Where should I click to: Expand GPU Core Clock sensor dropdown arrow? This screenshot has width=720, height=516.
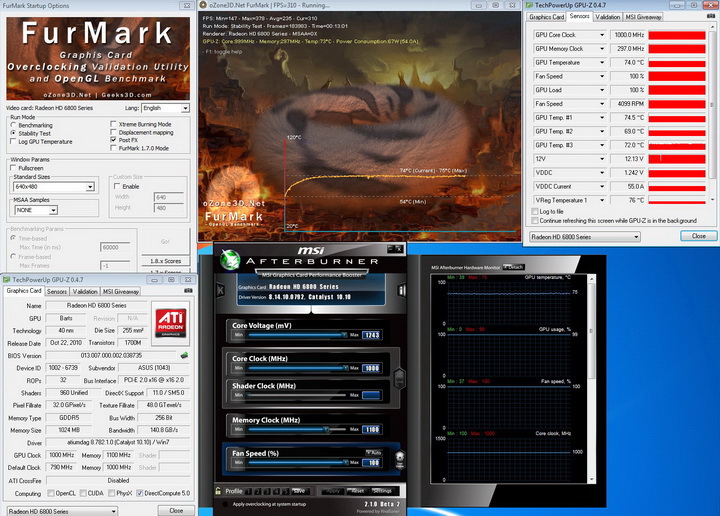click(x=602, y=35)
